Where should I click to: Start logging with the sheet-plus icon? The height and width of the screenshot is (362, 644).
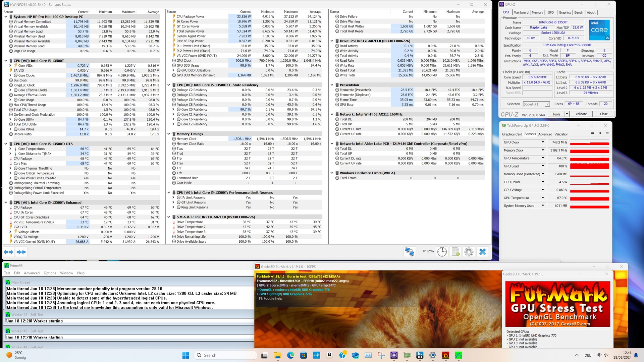point(455,252)
